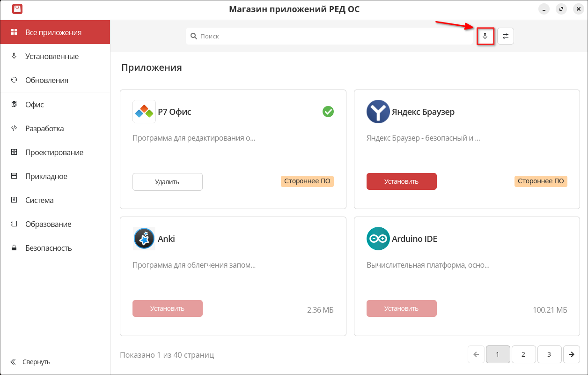The image size is (588, 375).
Task: Click green installed checkmark on Р7 Офис
Action: pyautogui.click(x=328, y=112)
